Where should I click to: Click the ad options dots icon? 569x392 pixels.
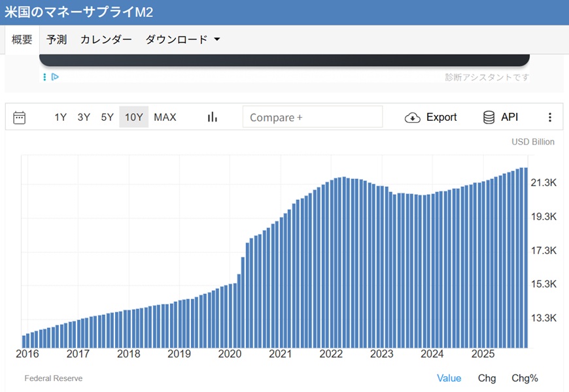pyautogui.click(x=44, y=77)
